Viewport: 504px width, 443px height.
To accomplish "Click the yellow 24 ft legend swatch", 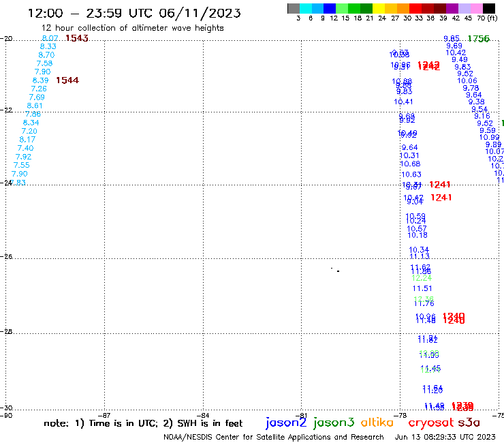I will pos(379,8).
